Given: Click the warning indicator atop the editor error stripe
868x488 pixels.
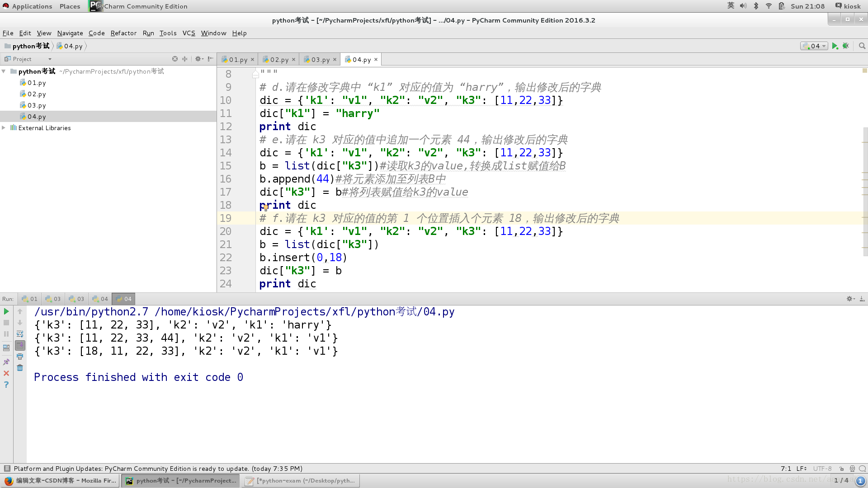Looking at the screenshot, I should [864, 70].
